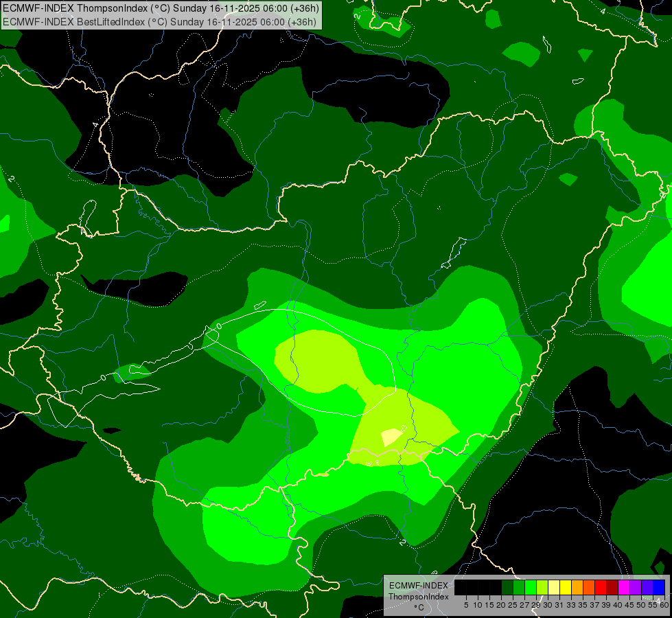Screen dimensions: 672x618
Task: Pick the dark green legend swatch
Action: click(507, 587)
